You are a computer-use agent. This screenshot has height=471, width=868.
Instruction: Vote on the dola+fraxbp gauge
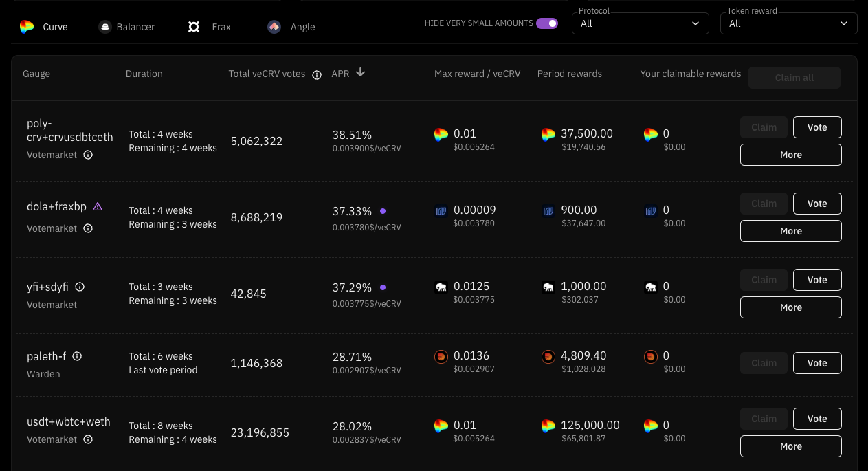817,204
